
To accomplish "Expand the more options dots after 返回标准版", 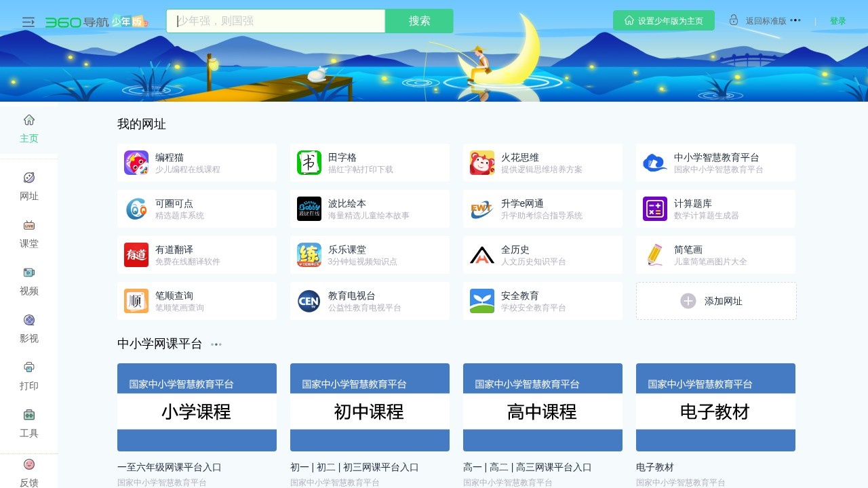I will pyautogui.click(x=795, y=20).
